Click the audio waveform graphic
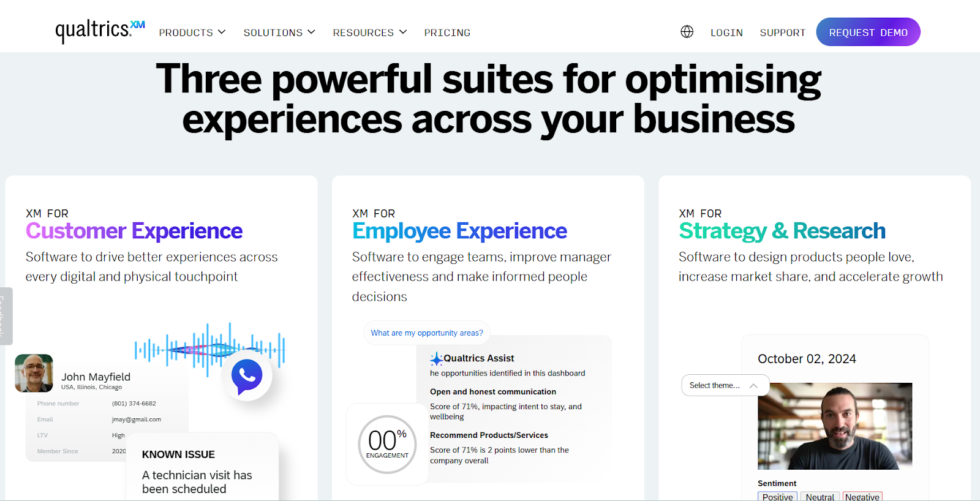Image resolution: width=980 pixels, height=501 pixels. pos(208,348)
